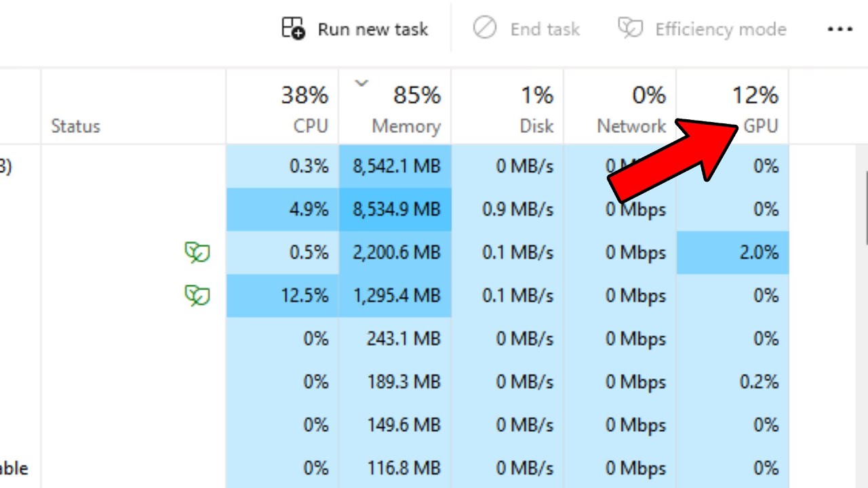Click the Status column header
Image resolution: width=868 pixels, height=488 pixels.
(x=134, y=107)
